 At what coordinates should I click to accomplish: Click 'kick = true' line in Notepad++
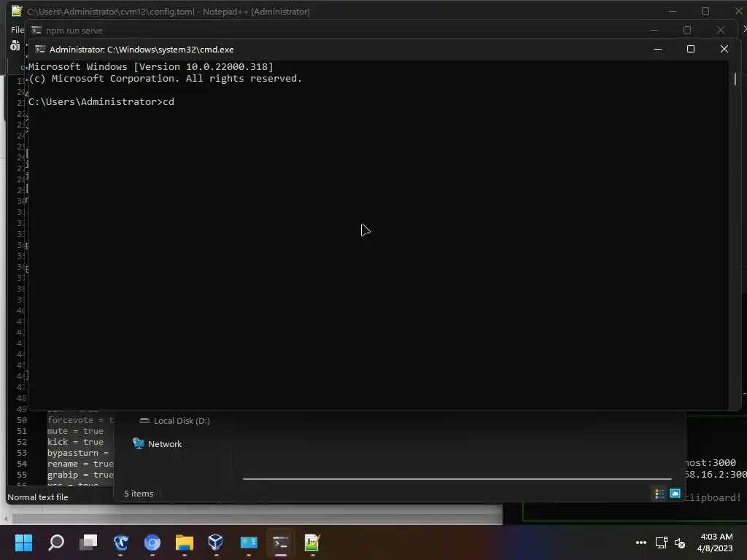coord(75,442)
